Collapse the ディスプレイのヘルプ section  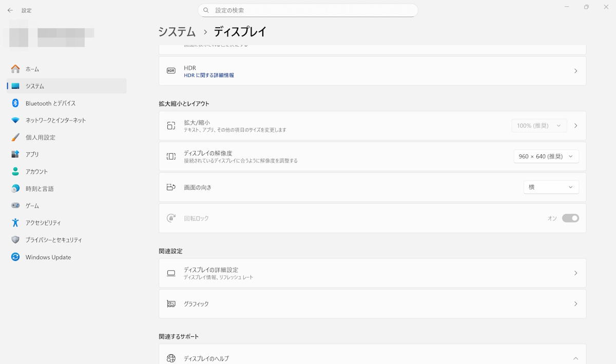pos(575,358)
